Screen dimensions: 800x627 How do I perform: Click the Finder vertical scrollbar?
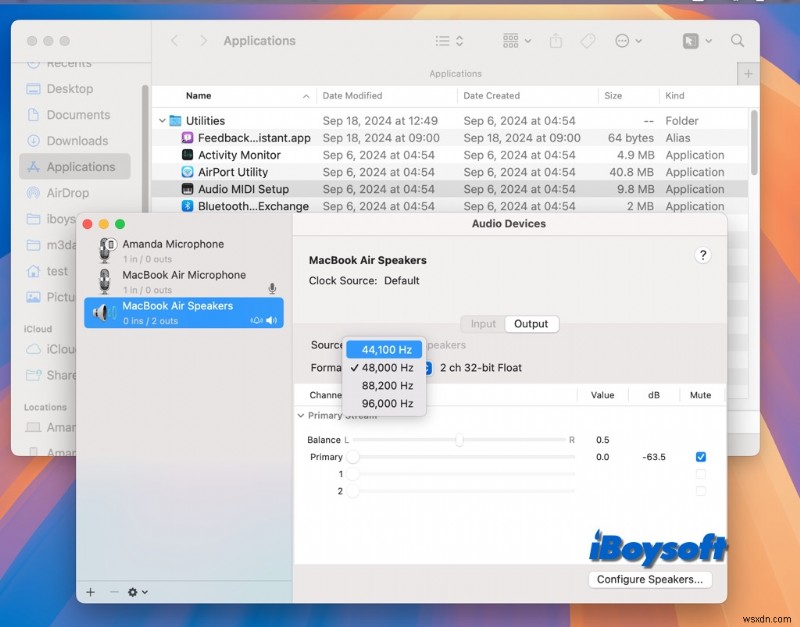(x=754, y=143)
